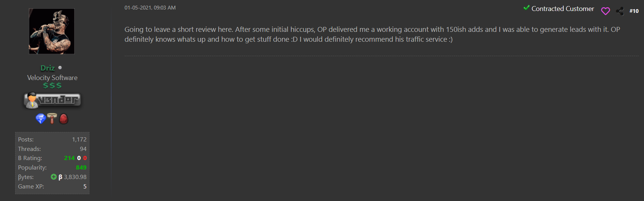Viewport: 644px width, 201px height.
Task: Click the offline status dot beside Driz
Action: tap(60, 68)
